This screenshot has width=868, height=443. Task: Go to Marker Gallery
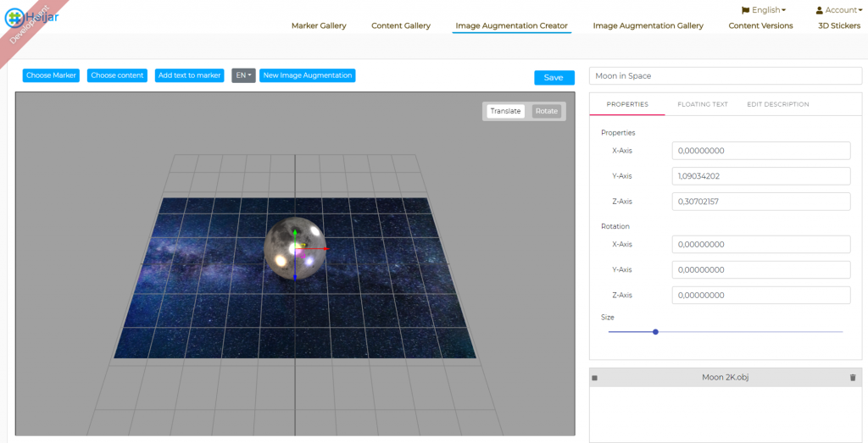(x=319, y=25)
